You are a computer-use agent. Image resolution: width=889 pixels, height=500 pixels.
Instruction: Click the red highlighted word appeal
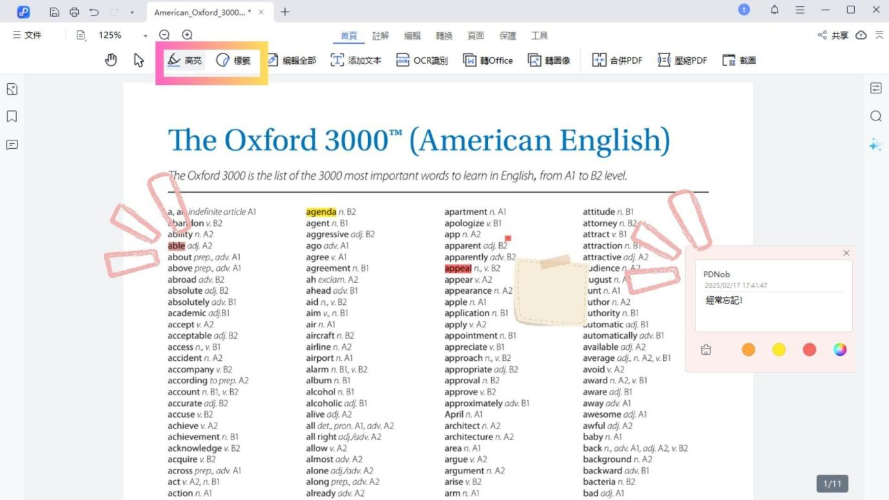click(x=458, y=268)
